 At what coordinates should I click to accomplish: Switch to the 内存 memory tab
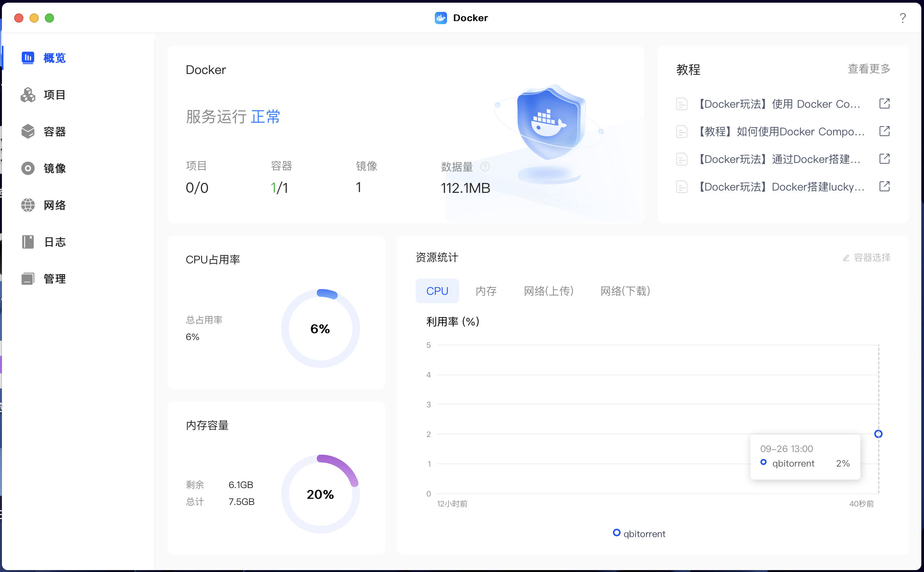point(486,291)
